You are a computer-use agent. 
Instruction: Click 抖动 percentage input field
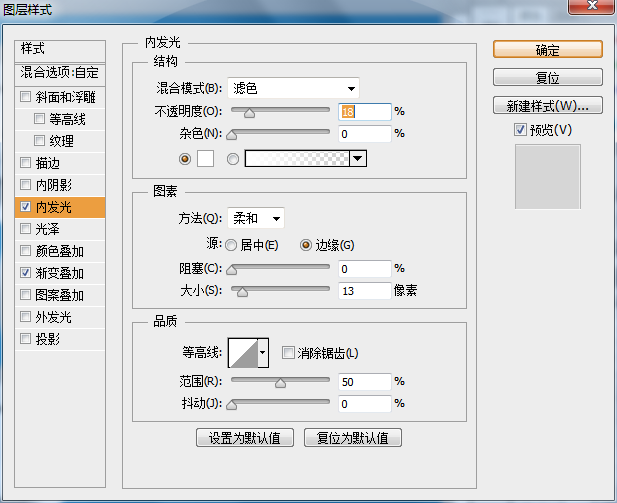tap(365, 404)
